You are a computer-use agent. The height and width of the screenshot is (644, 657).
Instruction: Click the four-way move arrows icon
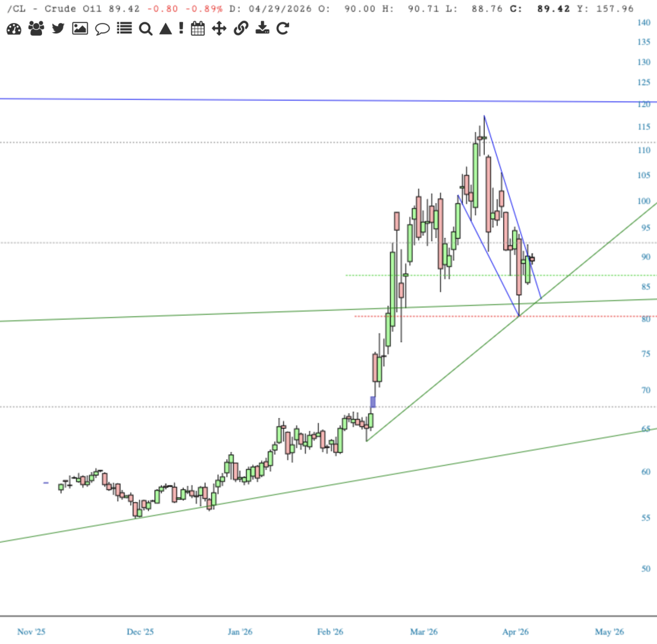(x=219, y=29)
